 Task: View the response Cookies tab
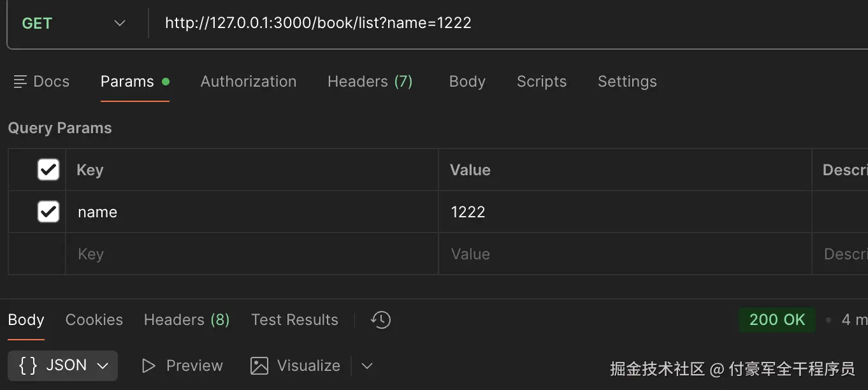coord(94,320)
